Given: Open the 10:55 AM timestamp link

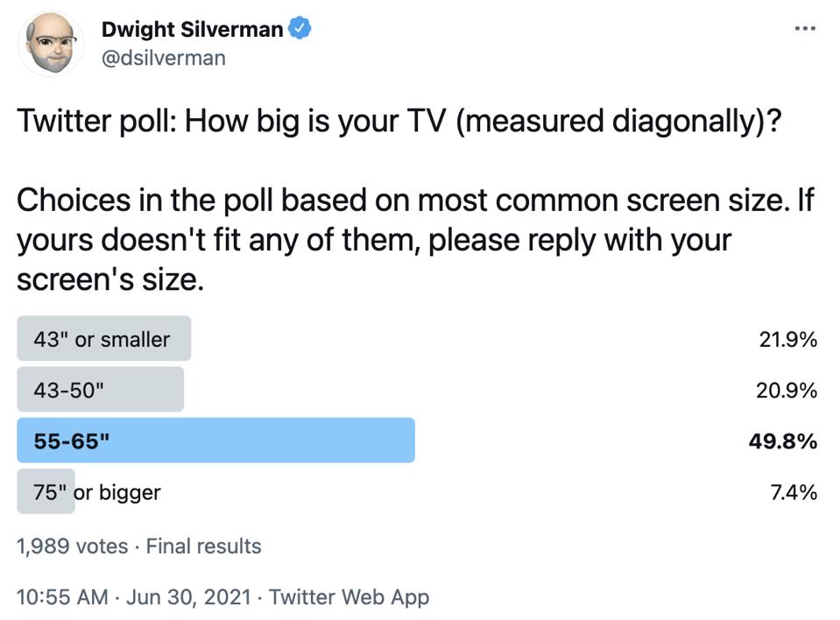Looking at the screenshot, I should point(61,597).
